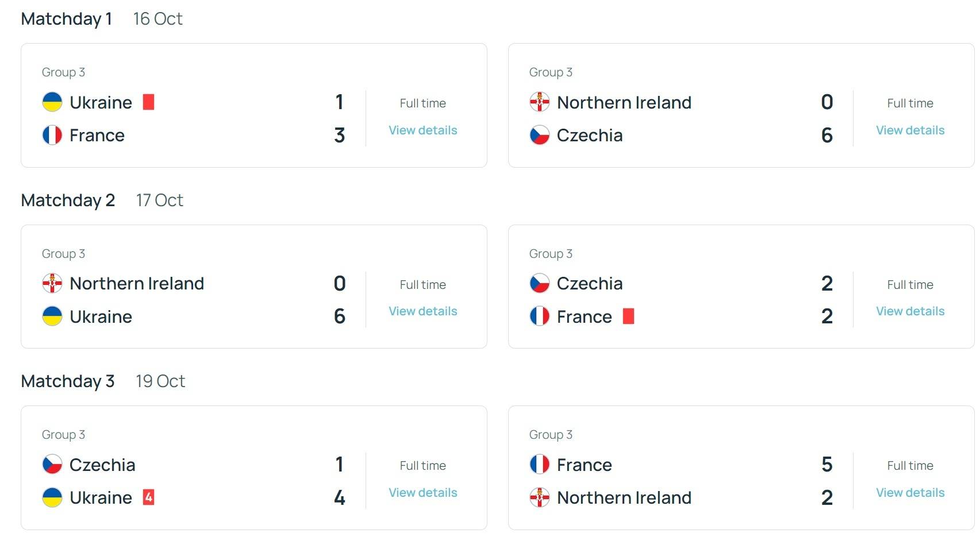View details of France vs Northern Ireland match
980x537 pixels.
[910, 493]
